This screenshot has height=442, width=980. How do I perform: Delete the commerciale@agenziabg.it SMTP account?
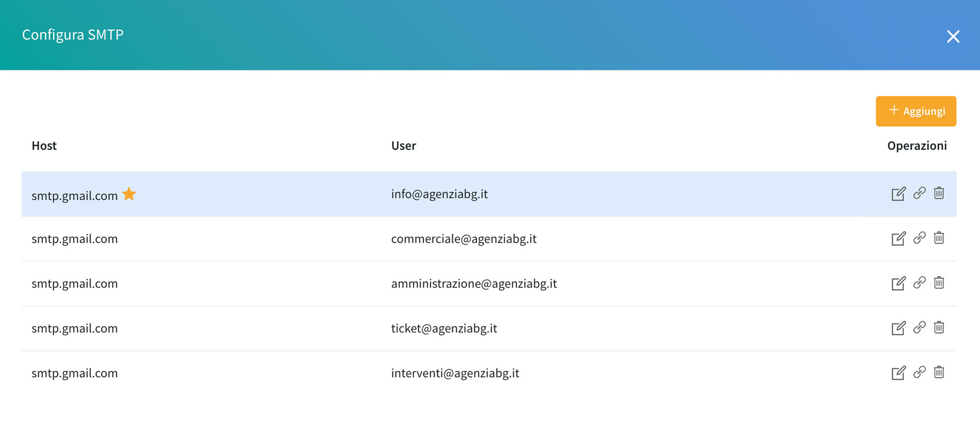pyautogui.click(x=939, y=238)
